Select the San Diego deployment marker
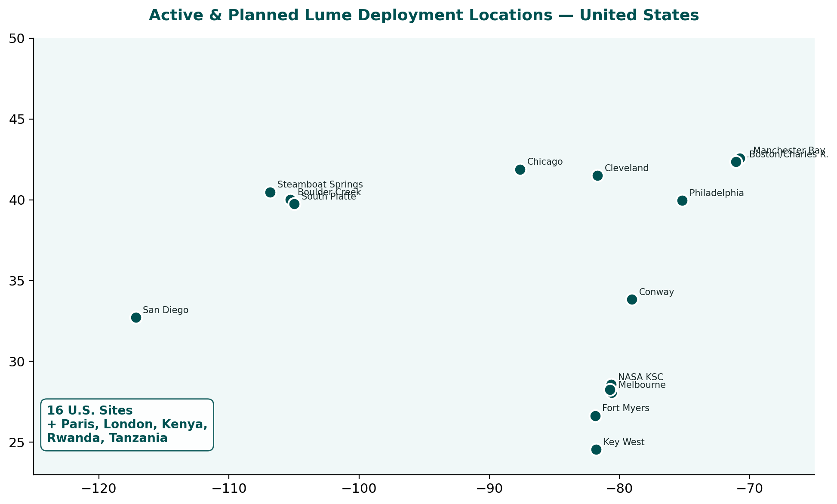Image resolution: width=837 pixels, height=504 pixels. tap(136, 317)
